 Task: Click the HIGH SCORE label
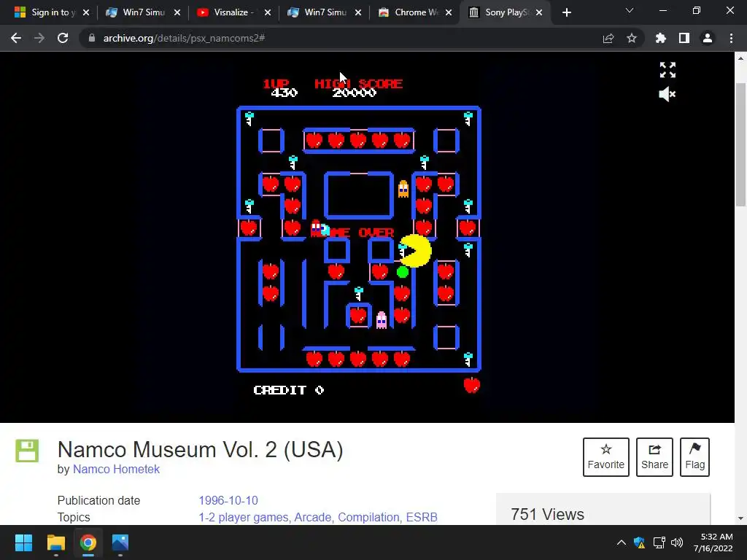[x=358, y=84]
